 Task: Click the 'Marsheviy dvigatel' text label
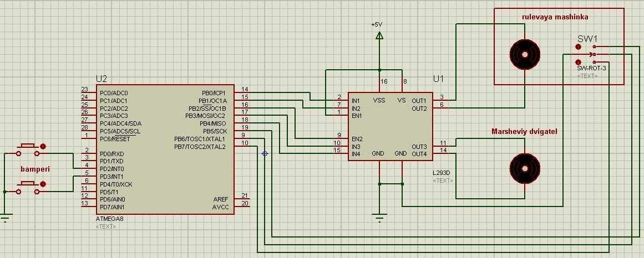coord(524,132)
